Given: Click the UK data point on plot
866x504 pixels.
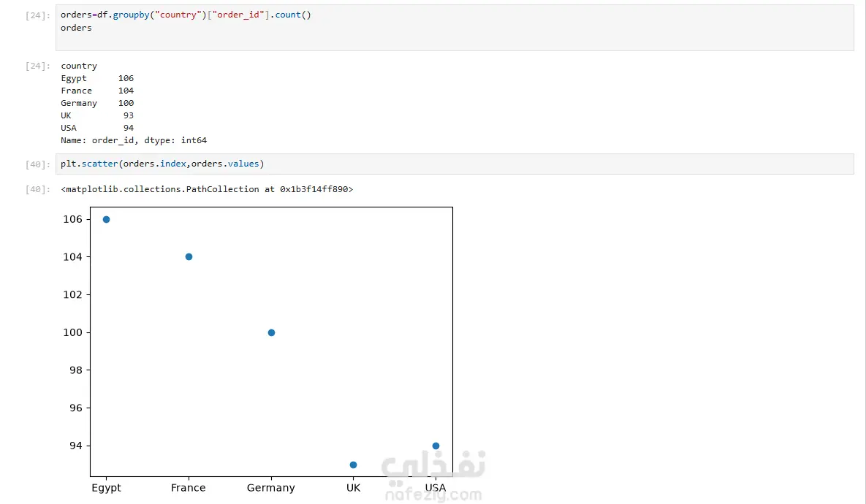Looking at the screenshot, I should click(354, 465).
